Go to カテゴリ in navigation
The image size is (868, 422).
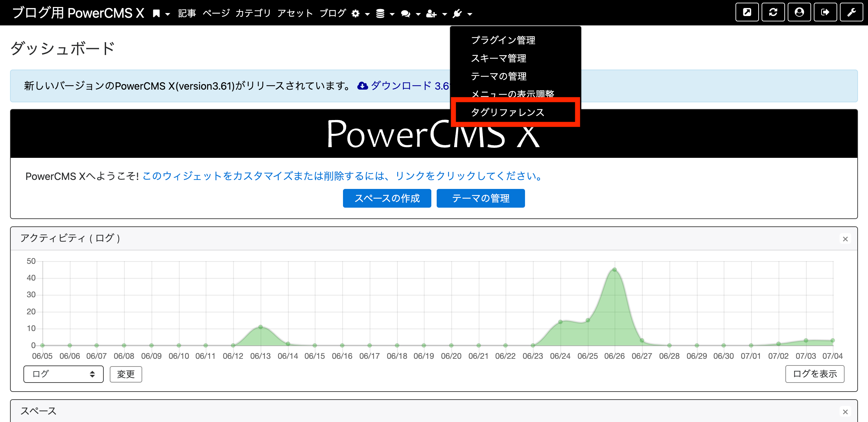click(253, 13)
